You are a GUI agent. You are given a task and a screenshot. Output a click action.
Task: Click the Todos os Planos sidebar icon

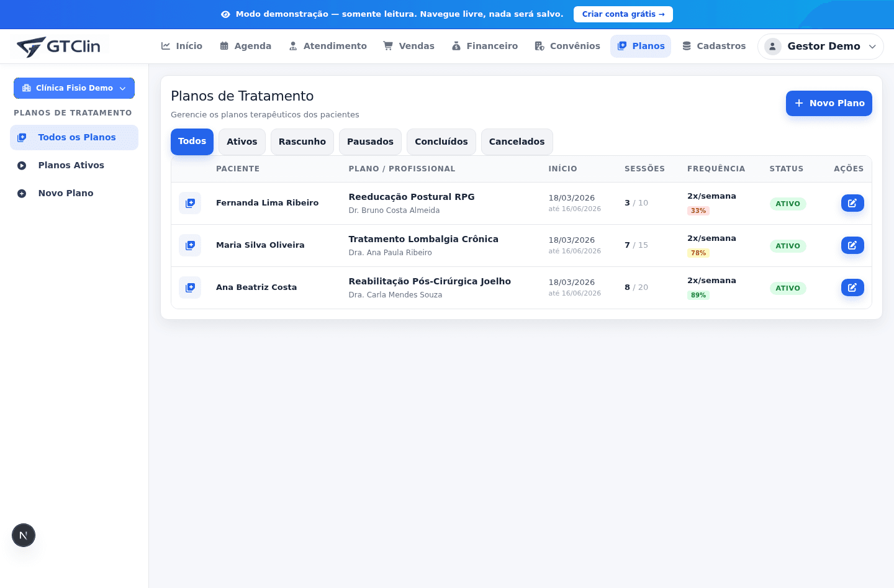tap(22, 137)
